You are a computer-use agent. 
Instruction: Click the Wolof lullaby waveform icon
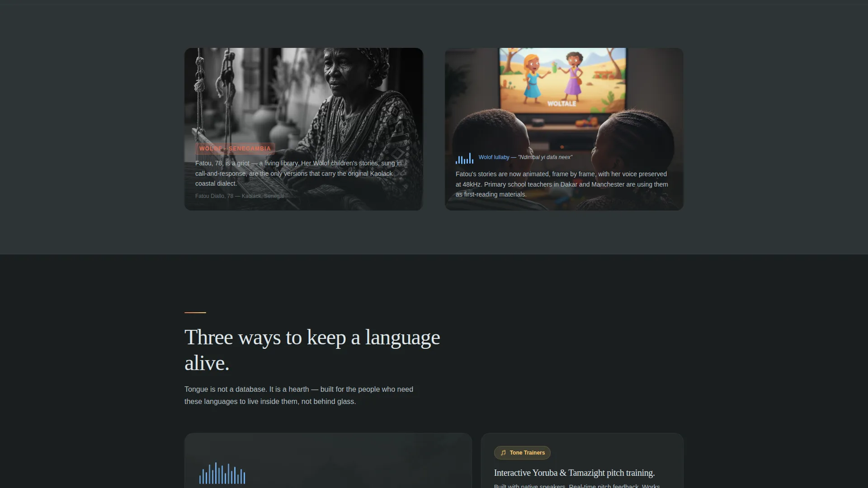click(464, 158)
